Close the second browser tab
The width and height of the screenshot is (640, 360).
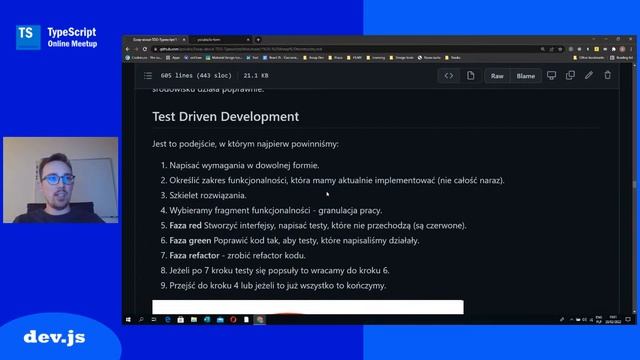pyautogui.click(x=248, y=40)
